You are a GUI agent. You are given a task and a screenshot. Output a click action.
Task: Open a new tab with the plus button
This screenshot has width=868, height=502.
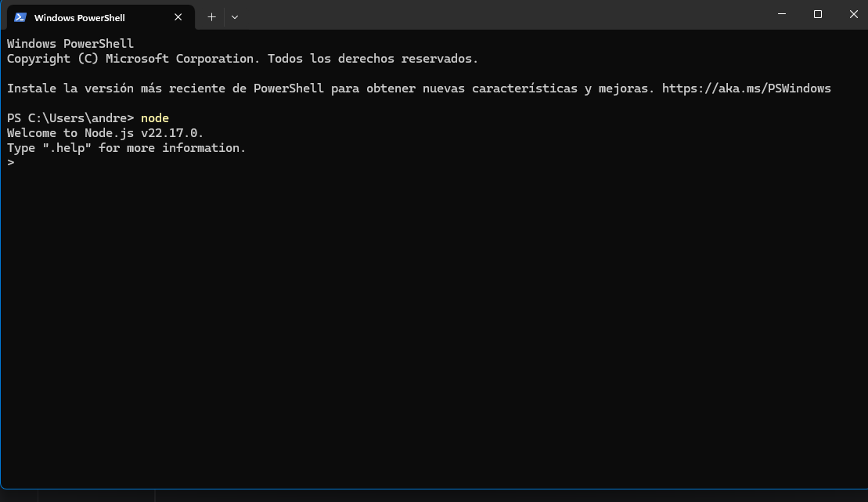tap(211, 16)
